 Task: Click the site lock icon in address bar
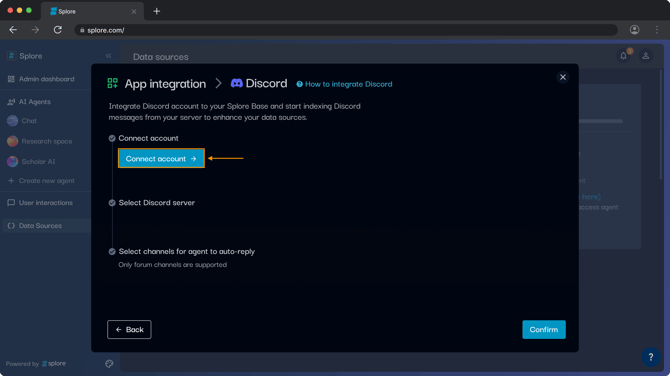coord(82,30)
